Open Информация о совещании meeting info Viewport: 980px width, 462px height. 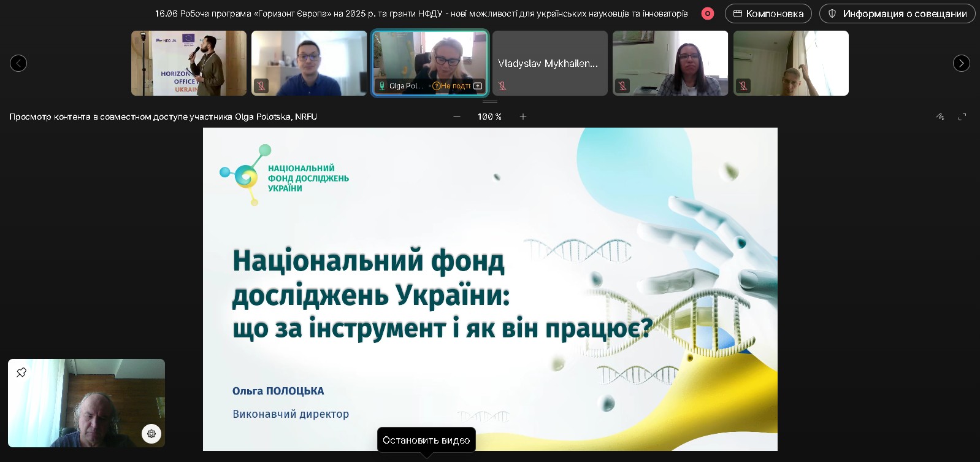[897, 13]
